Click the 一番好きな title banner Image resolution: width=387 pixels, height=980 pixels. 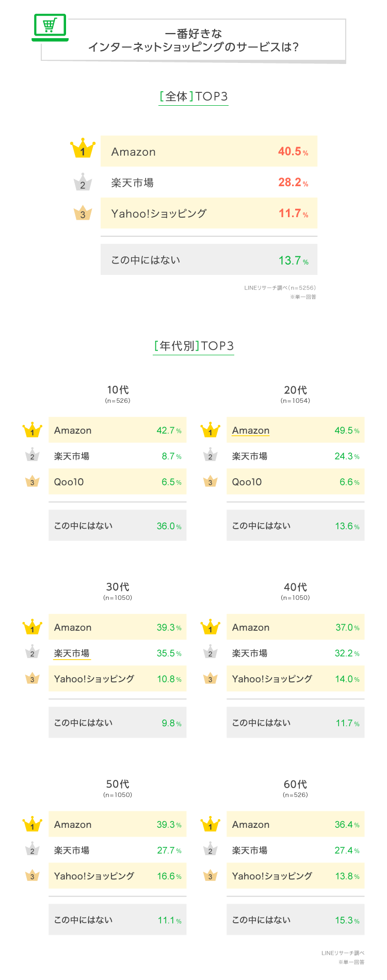coord(193,40)
